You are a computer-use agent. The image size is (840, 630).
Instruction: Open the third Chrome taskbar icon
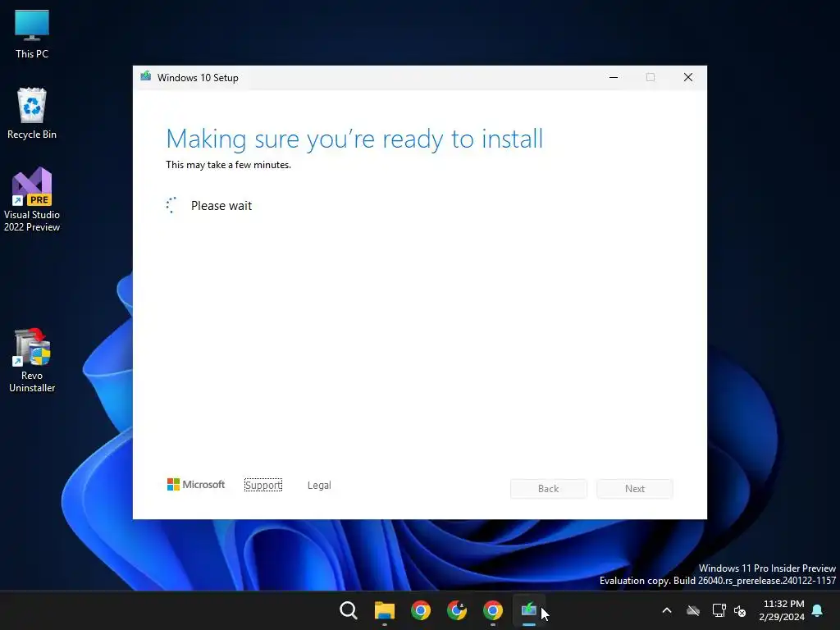(x=493, y=610)
